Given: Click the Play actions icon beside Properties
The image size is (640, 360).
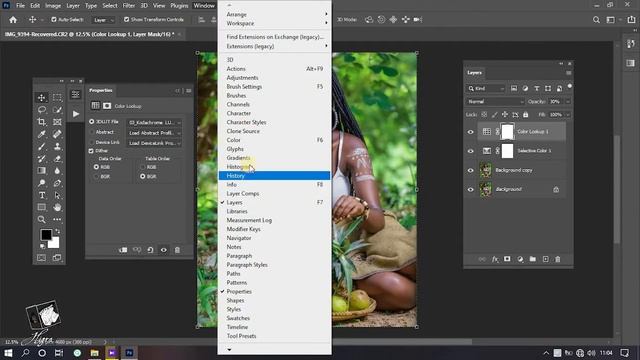Looking at the screenshot, I should [76, 114].
